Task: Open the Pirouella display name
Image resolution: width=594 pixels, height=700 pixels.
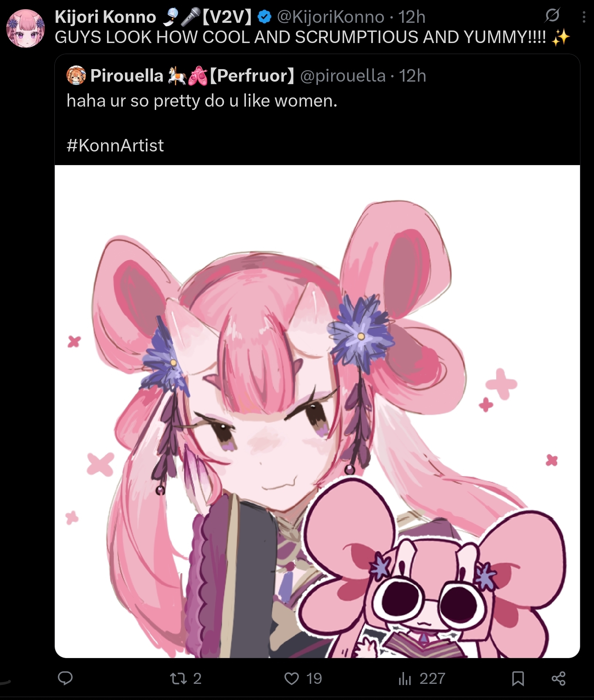Action: (x=127, y=76)
